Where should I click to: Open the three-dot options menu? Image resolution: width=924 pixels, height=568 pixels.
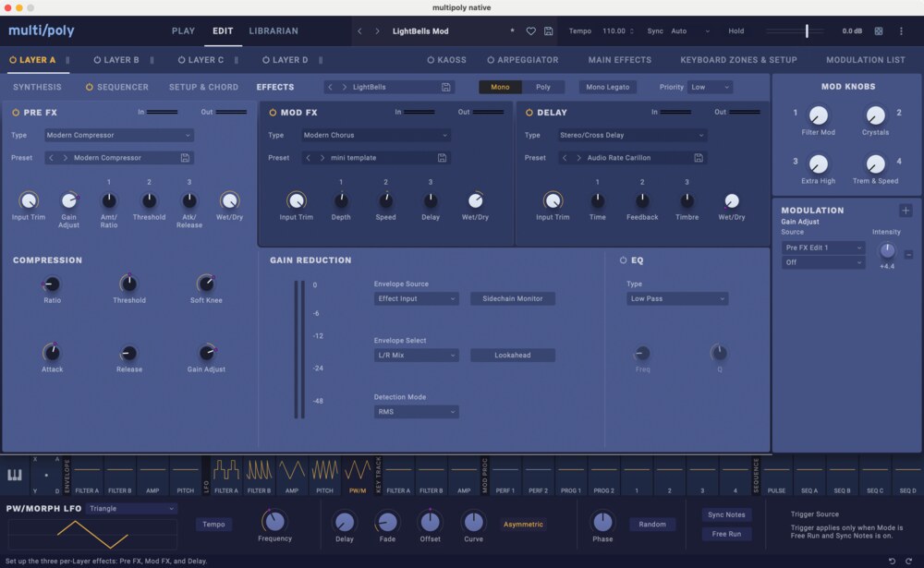click(902, 31)
